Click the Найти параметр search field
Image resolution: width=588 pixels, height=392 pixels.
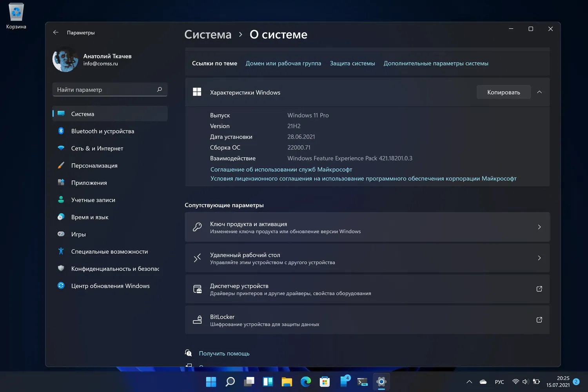[110, 89]
